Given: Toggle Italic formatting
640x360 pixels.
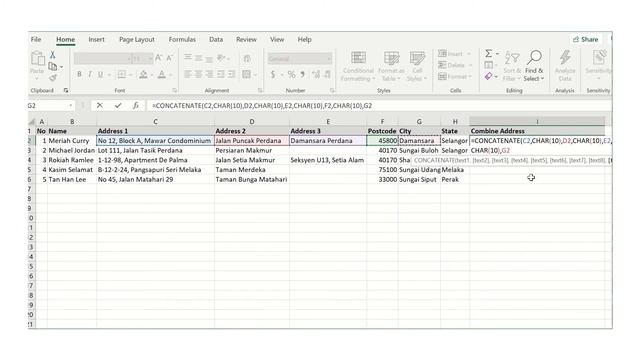Looking at the screenshot, I should click(89, 74).
